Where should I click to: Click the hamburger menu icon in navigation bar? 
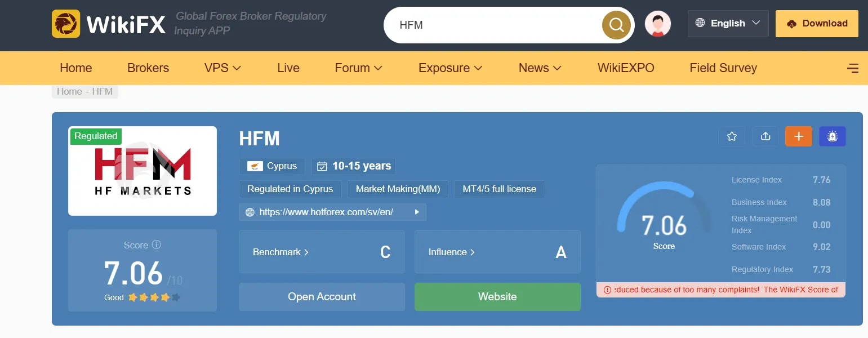click(x=853, y=68)
